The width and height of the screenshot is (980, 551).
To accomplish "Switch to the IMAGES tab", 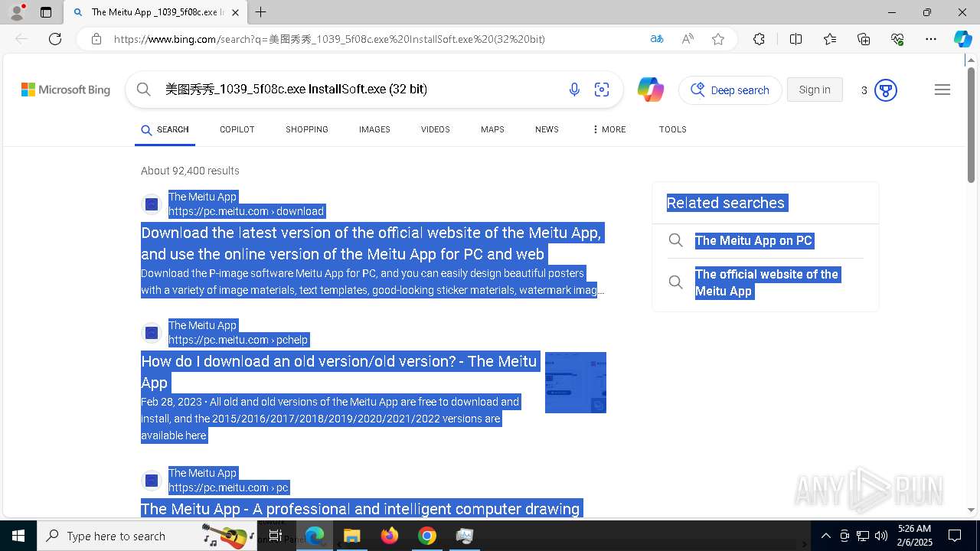I will click(374, 130).
